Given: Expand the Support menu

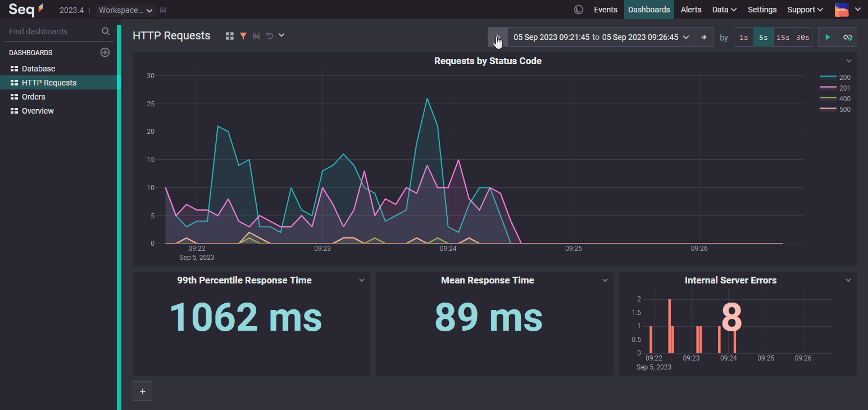Looking at the screenshot, I should pos(805,10).
